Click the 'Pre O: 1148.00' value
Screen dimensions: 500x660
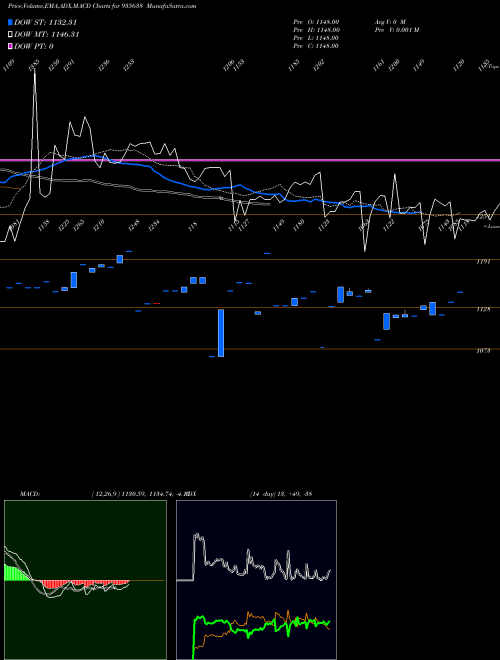pos(316,21)
